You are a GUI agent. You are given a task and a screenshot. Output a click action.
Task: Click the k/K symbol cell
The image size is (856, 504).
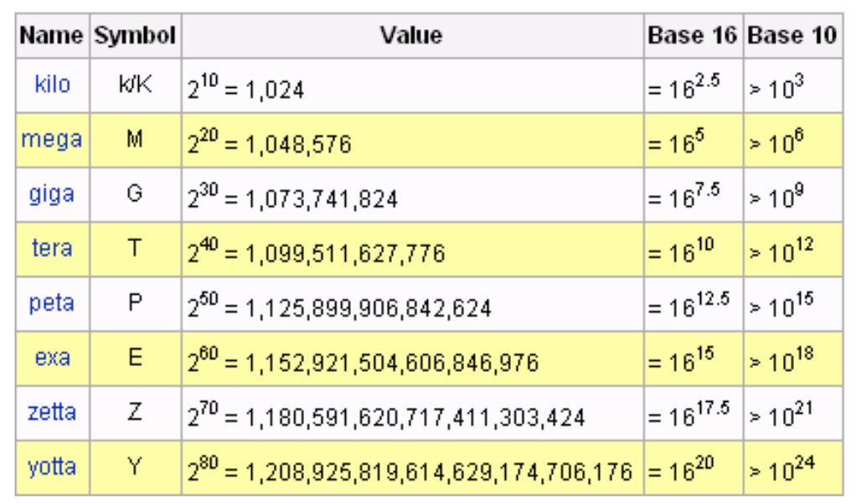point(135,85)
